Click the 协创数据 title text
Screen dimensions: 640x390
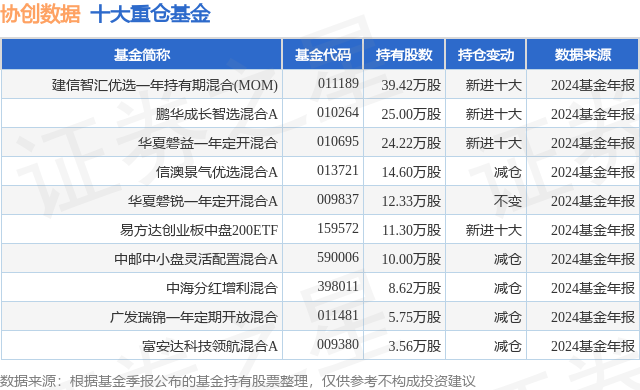pos(40,14)
